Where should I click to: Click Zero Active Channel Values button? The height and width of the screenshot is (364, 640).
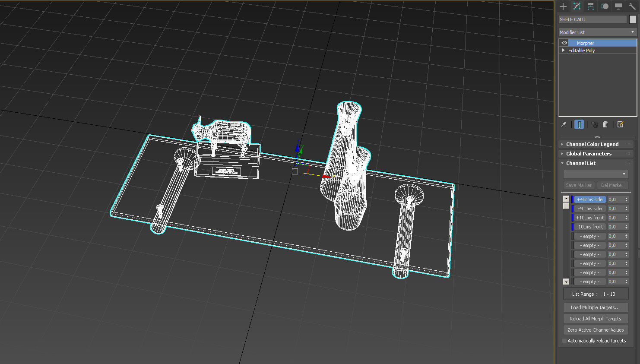[596, 330]
